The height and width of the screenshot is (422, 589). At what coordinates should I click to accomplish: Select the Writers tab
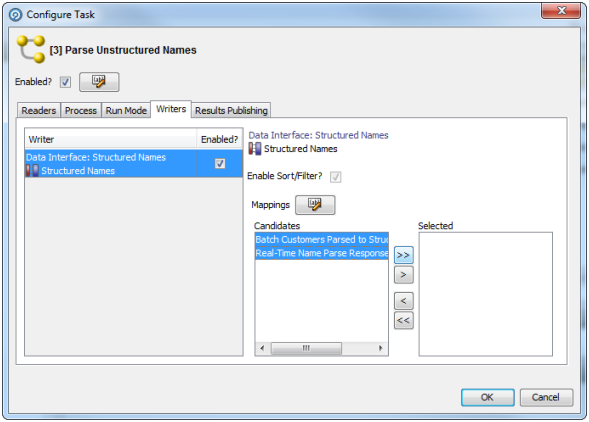tap(171, 109)
